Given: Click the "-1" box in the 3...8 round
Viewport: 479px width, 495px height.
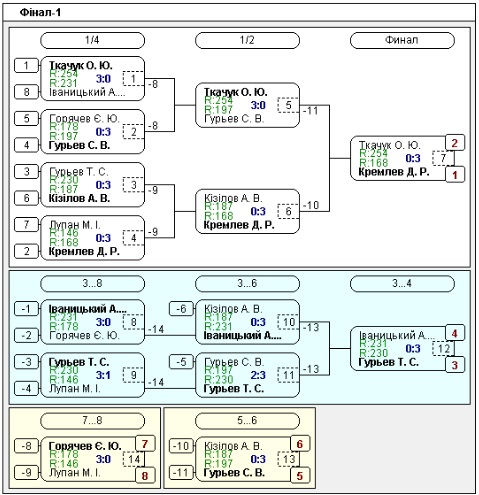Looking at the screenshot, I should (x=26, y=309).
